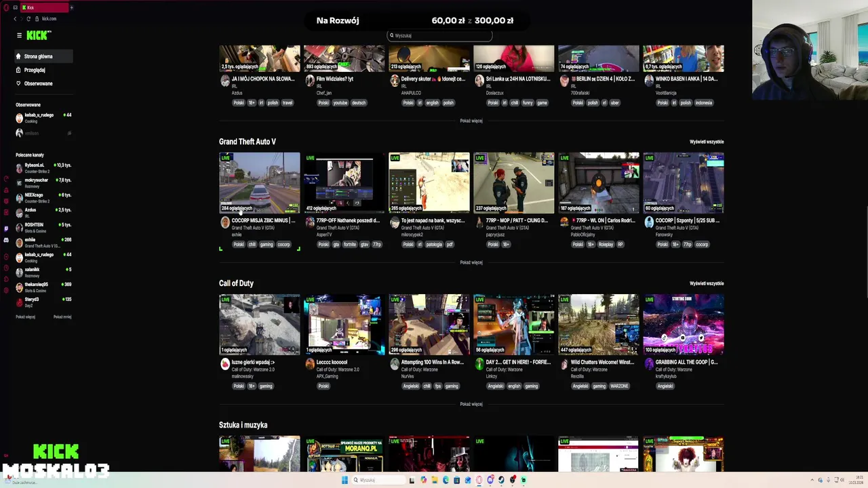Collapse sidebar with Pokaż mniej

62,317
